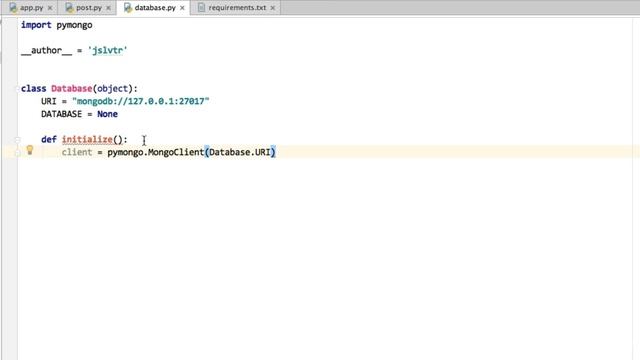The width and height of the screenshot is (640, 360).
Task: Click the Python file icon on database.py tab
Action: (128, 8)
